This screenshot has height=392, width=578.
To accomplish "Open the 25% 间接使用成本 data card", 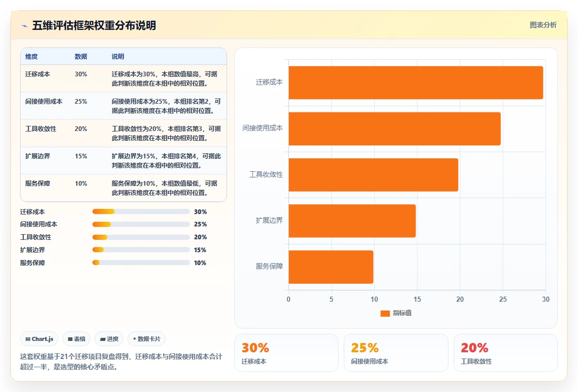I will coord(396,353).
